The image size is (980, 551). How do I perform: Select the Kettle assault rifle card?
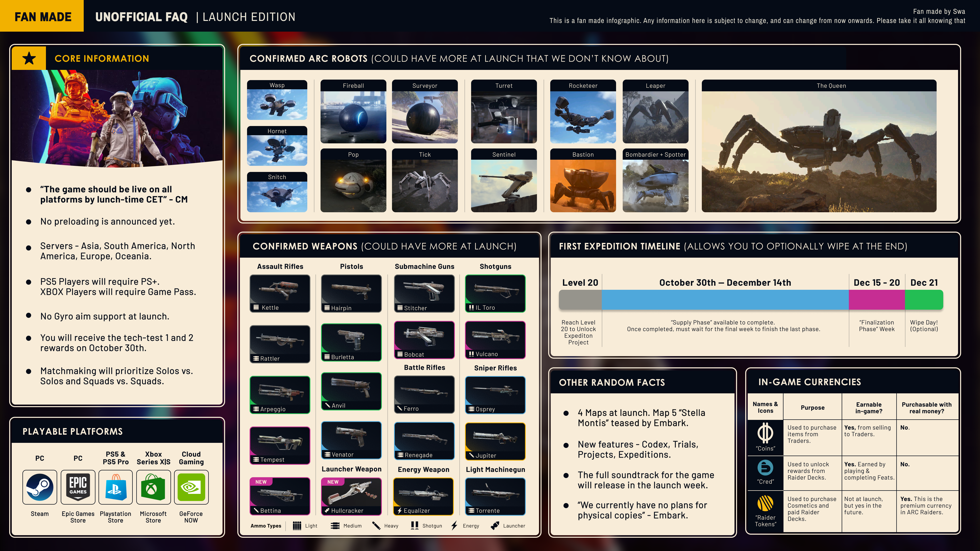[280, 293]
